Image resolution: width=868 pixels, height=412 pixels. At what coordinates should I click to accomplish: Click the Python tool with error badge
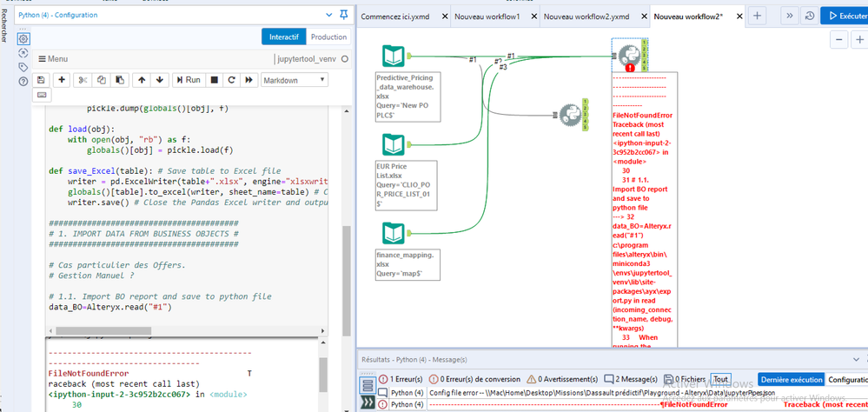pyautogui.click(x=628, y=55)
